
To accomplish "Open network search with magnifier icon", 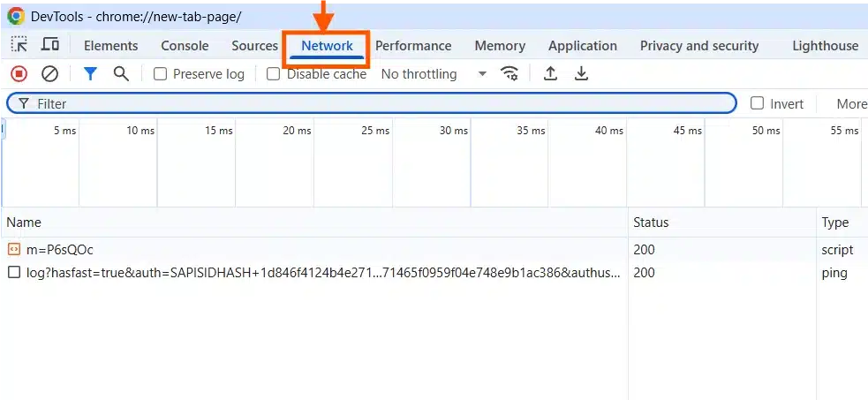I will [121, 73].
